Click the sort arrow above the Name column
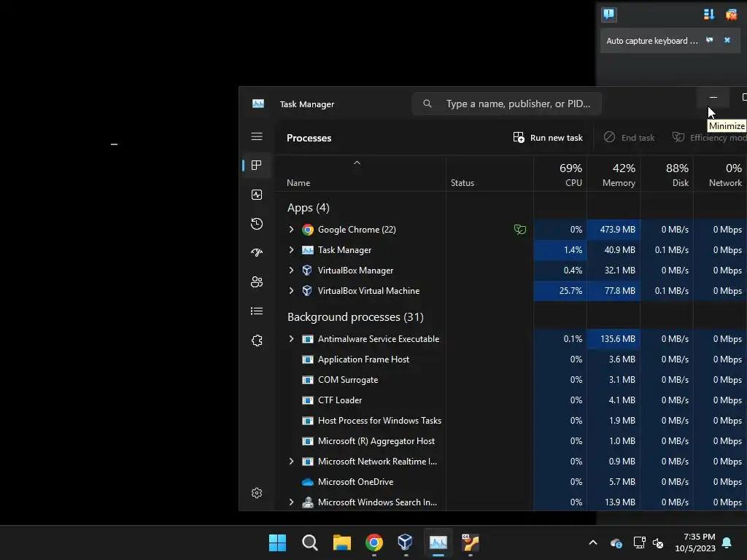This screenshot has width=747, height=560. 357,163
